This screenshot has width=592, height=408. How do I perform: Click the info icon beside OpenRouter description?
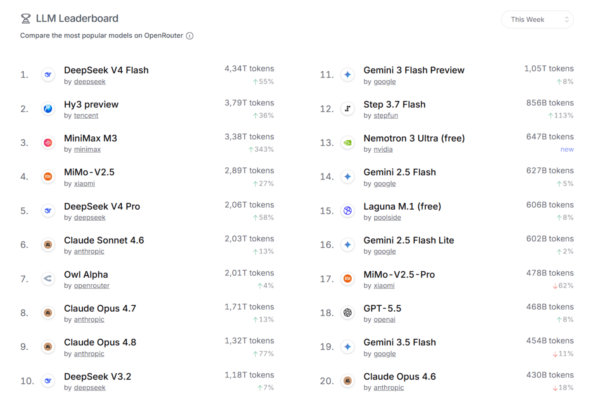point(190,36)
